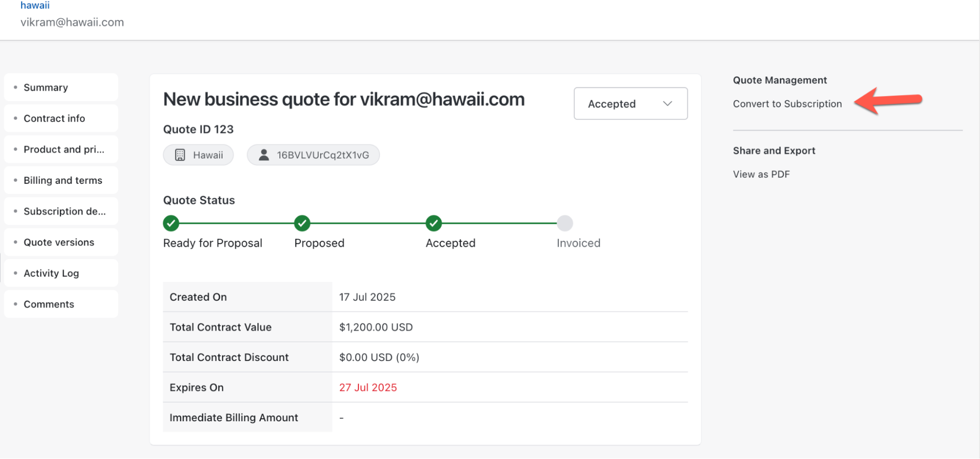Click the building icon in Hawaii chip
The image size is (980, 459).
click(x=180, y=155)
